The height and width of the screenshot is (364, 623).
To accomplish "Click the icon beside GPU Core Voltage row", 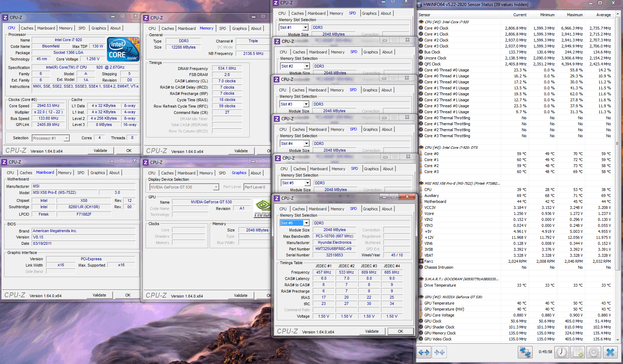I will pos(421,315).
